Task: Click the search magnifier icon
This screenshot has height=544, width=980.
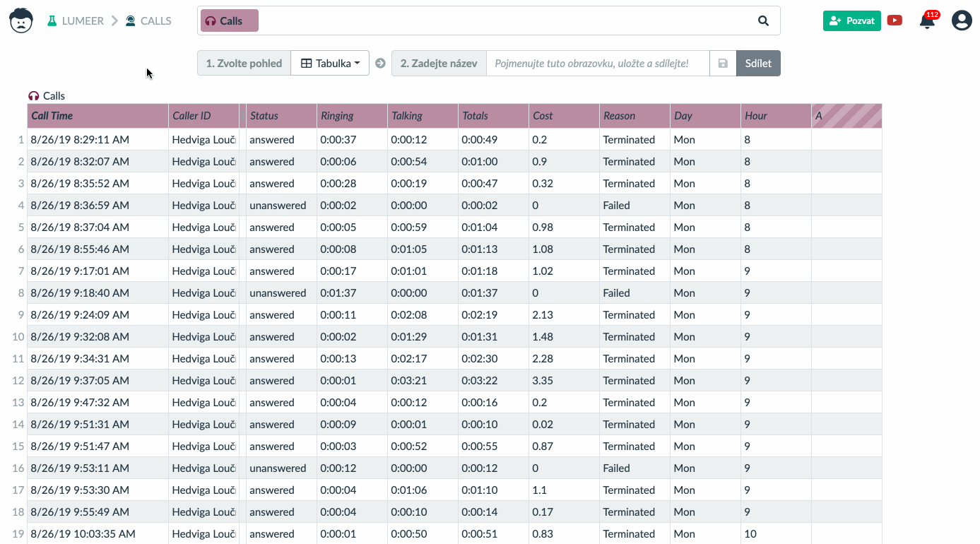Action: [x=763, y=21]
